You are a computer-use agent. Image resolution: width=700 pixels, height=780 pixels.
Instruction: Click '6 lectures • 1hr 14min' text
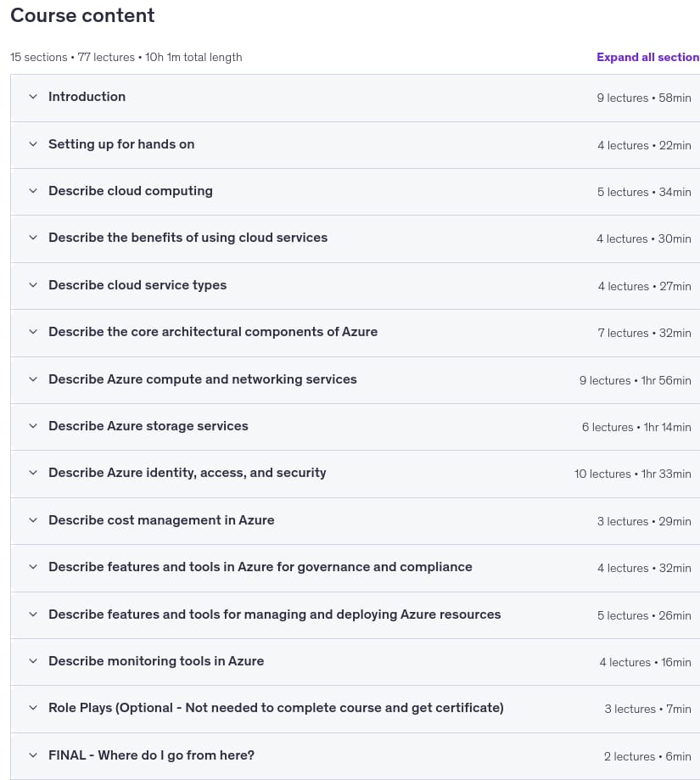click(x=637, y=427)
